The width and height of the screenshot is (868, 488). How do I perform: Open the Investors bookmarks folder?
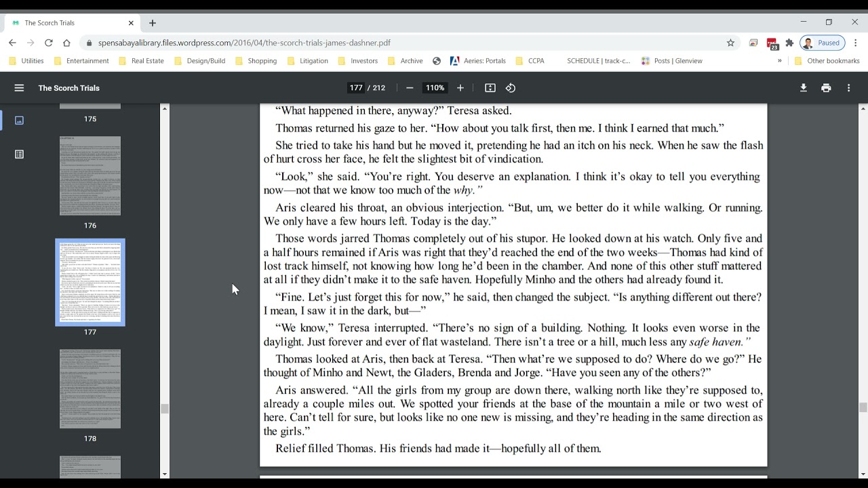[x=358, y=61]
